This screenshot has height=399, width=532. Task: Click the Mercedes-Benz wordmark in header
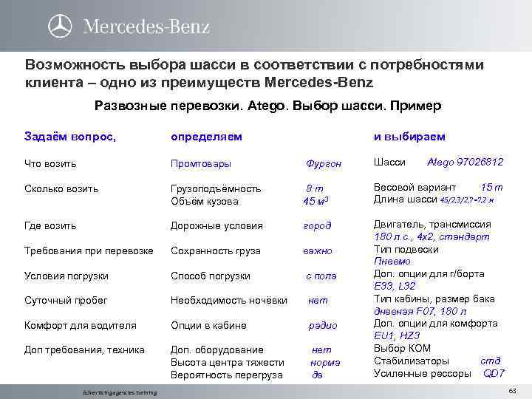[x=146, y=27]
